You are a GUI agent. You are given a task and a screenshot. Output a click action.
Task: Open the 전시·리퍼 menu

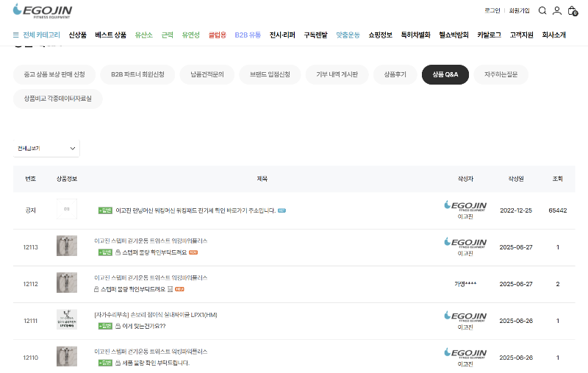click(282, 35)
